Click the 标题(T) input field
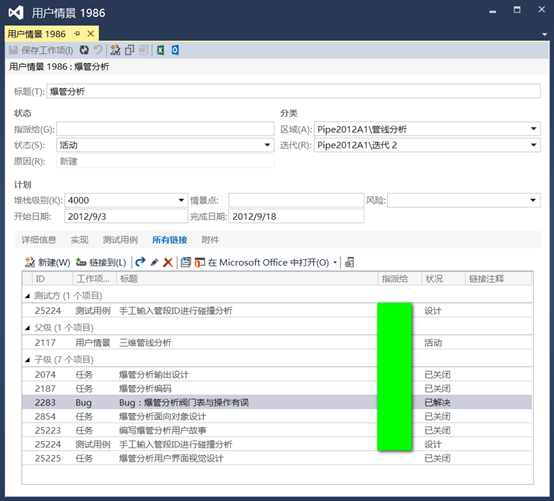The image size is (554, 501). 293,92
